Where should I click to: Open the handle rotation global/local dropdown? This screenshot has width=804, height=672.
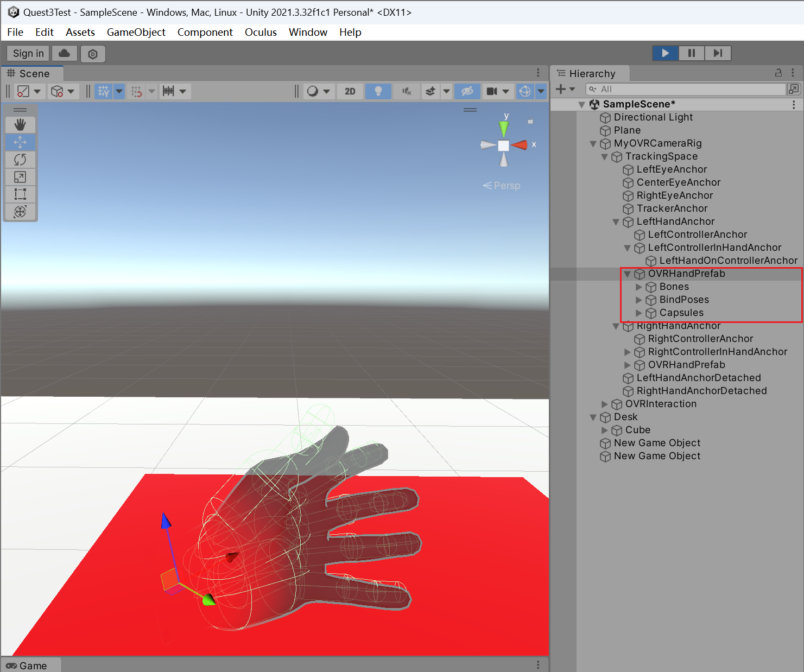coord(64,91)
